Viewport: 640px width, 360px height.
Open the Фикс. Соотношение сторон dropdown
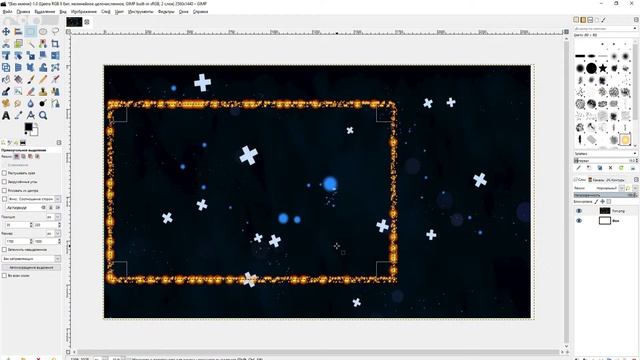(x=58, y=199)
